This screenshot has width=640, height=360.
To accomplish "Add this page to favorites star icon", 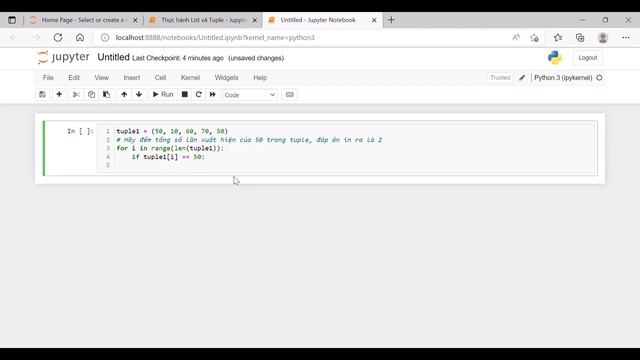I will 534,38.
